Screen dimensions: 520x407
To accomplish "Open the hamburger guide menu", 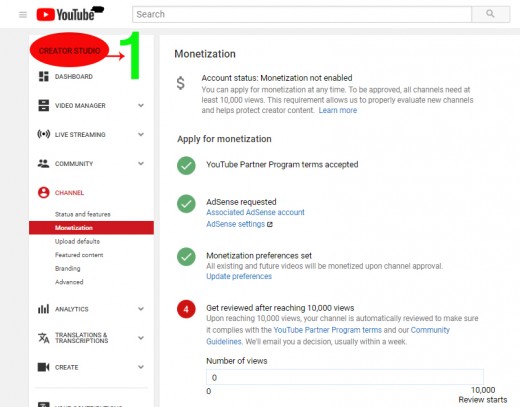I will (x=23, y=15).
